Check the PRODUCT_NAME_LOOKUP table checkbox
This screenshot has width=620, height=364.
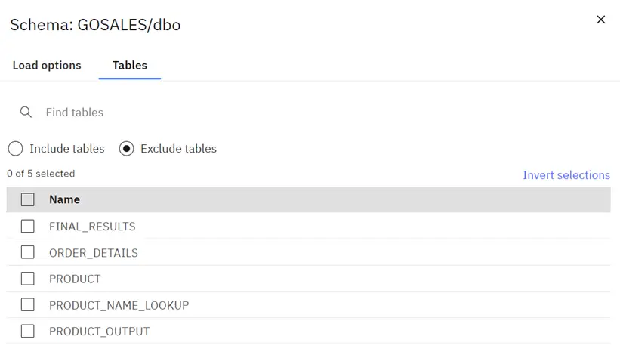28,304
